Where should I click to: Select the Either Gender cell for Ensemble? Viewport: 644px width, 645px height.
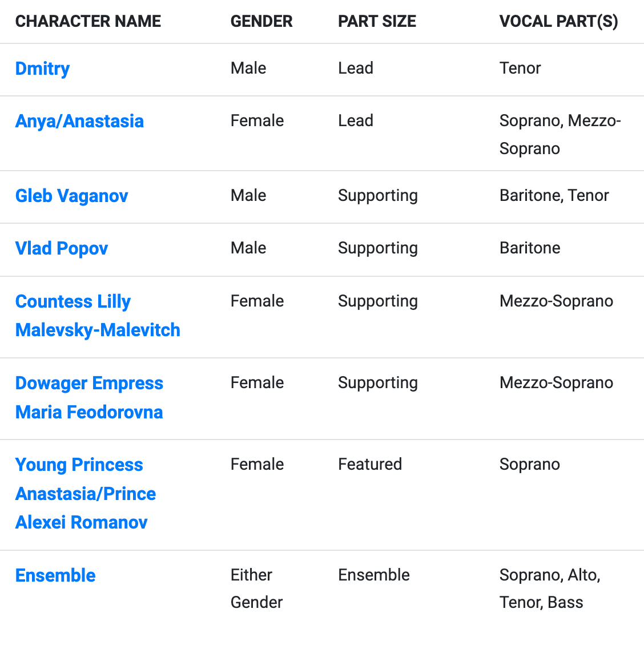click(256, 588)
